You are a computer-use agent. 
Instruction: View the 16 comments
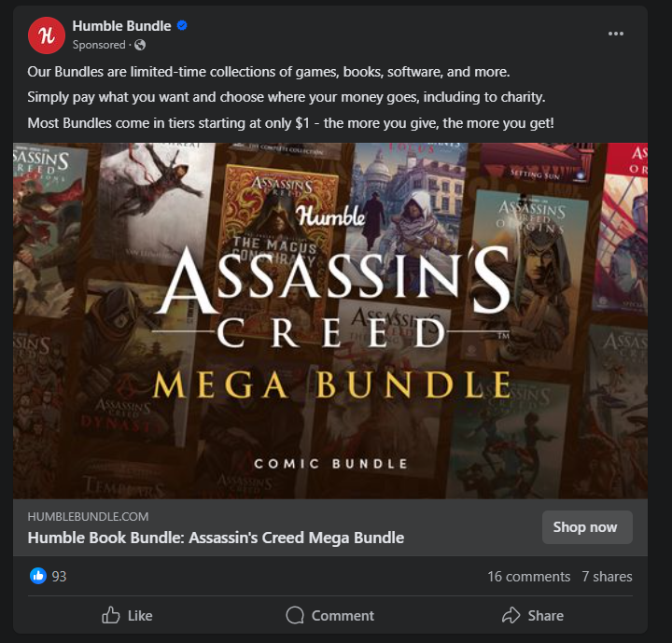528,577
